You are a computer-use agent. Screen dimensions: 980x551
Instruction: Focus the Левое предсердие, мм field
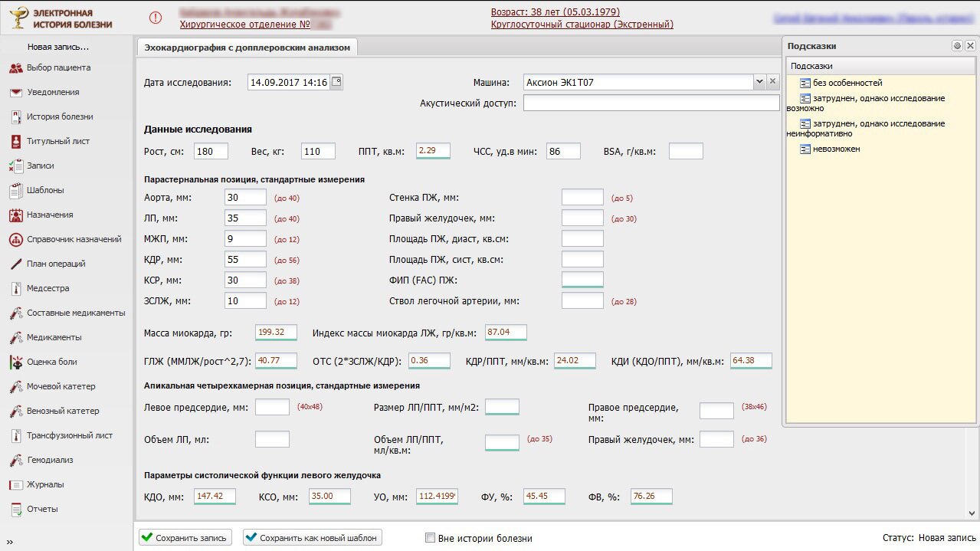[x=272, y=407]
